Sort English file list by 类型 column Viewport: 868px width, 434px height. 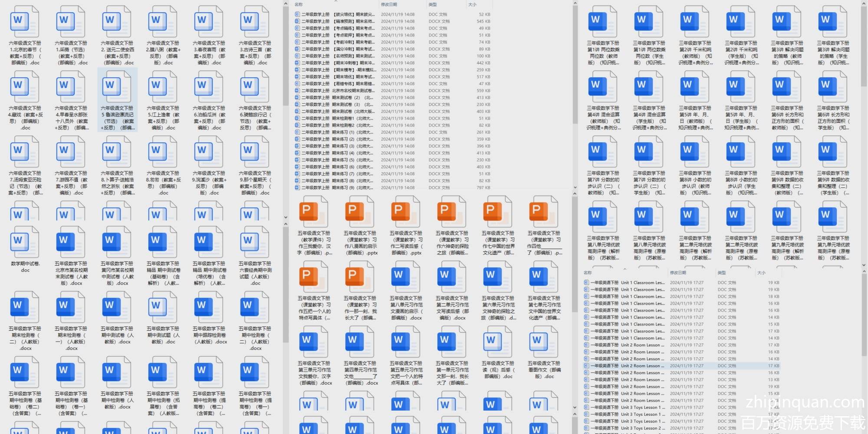tap(721, 273)
